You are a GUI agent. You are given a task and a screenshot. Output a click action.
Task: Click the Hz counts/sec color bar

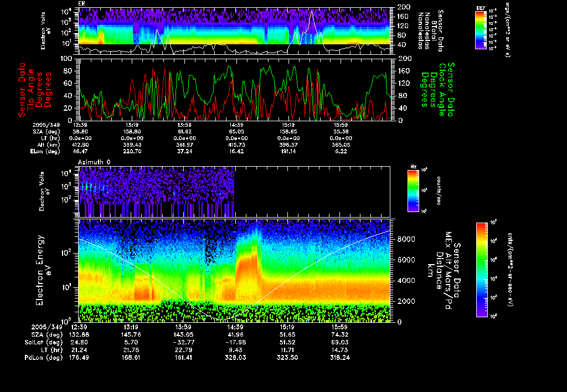click(413, 190)
